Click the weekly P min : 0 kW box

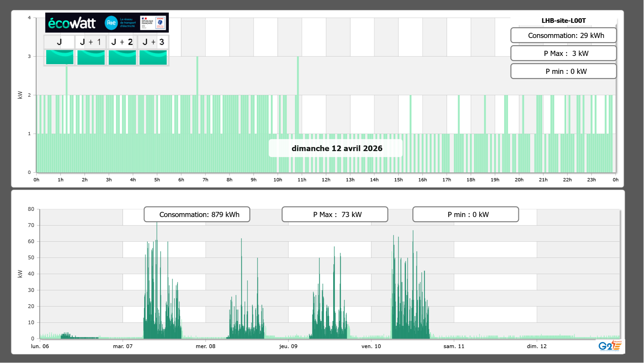pyautogui.click(x=465, y=214)
